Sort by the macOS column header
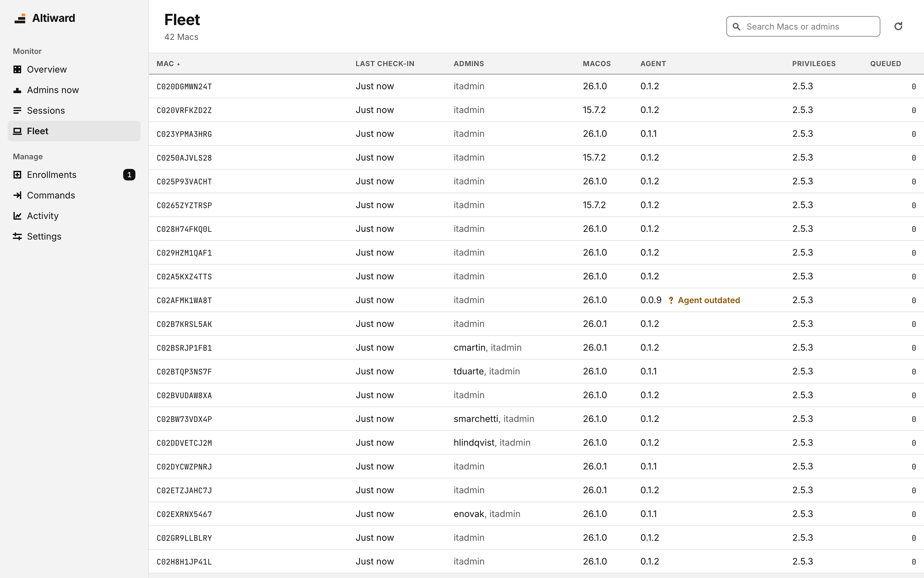Image resolution: width=924 pixels, height=578 pixels. (x=596, y=64)
